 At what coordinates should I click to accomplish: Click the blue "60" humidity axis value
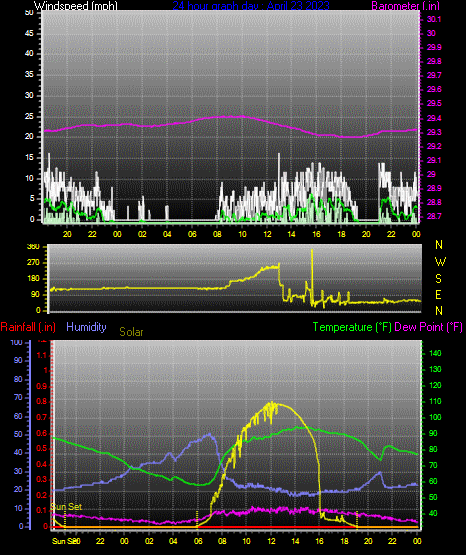(x=18, y=416)
